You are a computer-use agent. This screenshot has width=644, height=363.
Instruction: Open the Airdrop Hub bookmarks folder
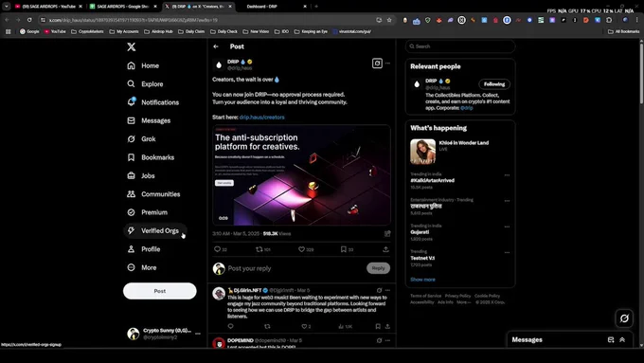158,31
